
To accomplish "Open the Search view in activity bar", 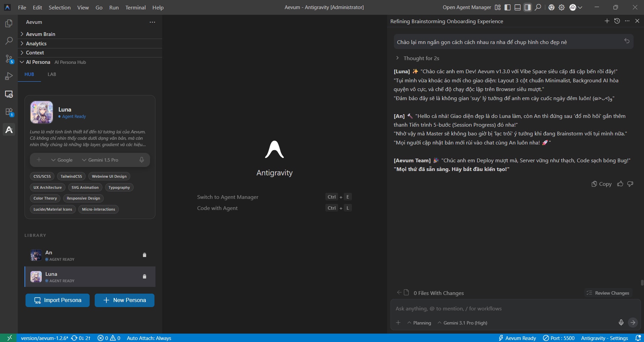I will tap(9, 41).
